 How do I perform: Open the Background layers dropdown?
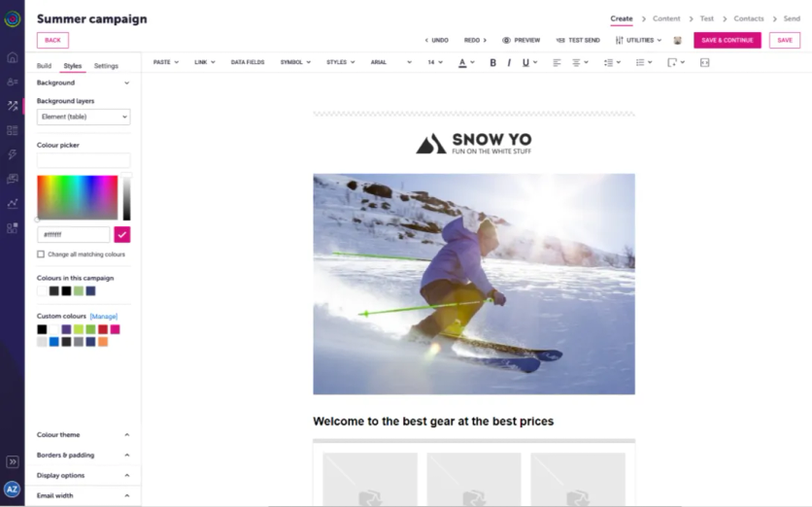pos(84,118)
